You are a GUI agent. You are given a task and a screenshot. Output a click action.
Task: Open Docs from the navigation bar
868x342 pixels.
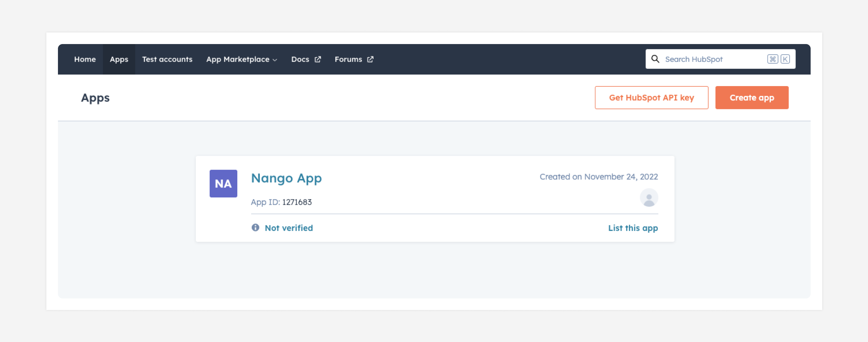306,59
